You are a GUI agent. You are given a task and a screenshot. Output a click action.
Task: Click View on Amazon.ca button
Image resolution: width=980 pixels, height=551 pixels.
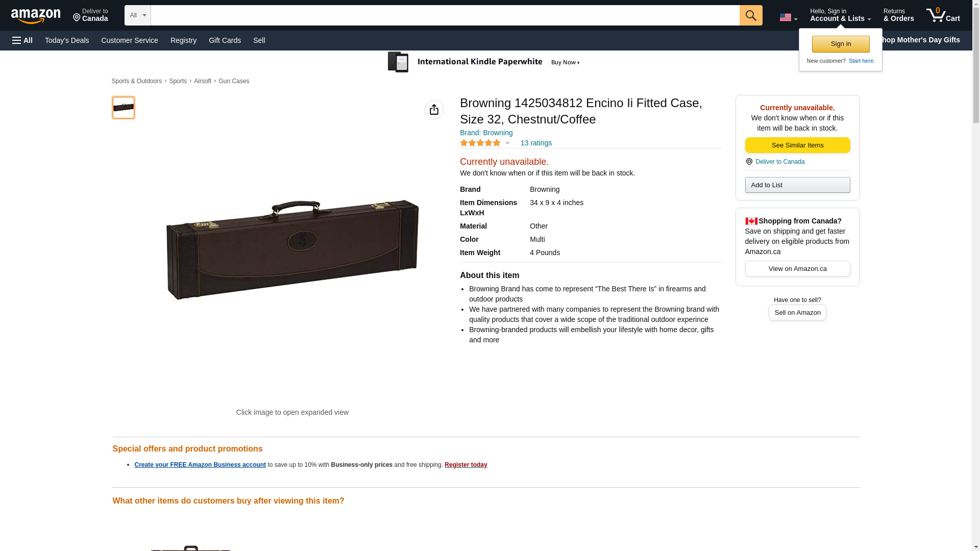[x=797, y=269]
